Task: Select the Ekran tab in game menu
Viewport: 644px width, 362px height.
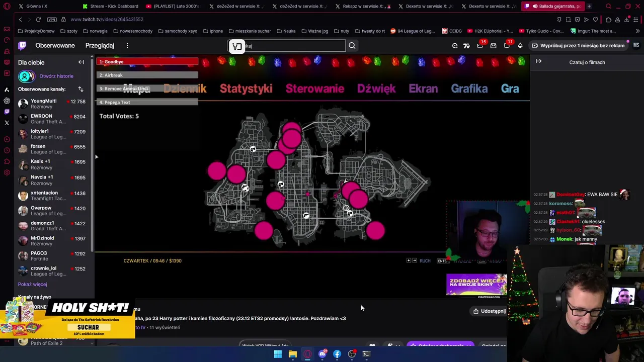Action: (423, 89)
